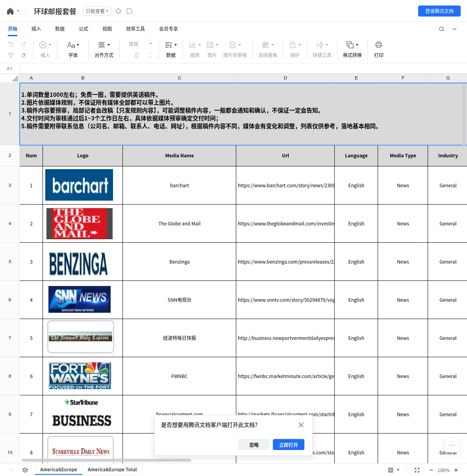467x476 pixels.
Task: Switch to the 开始 tab
Action: pos(13,29)
